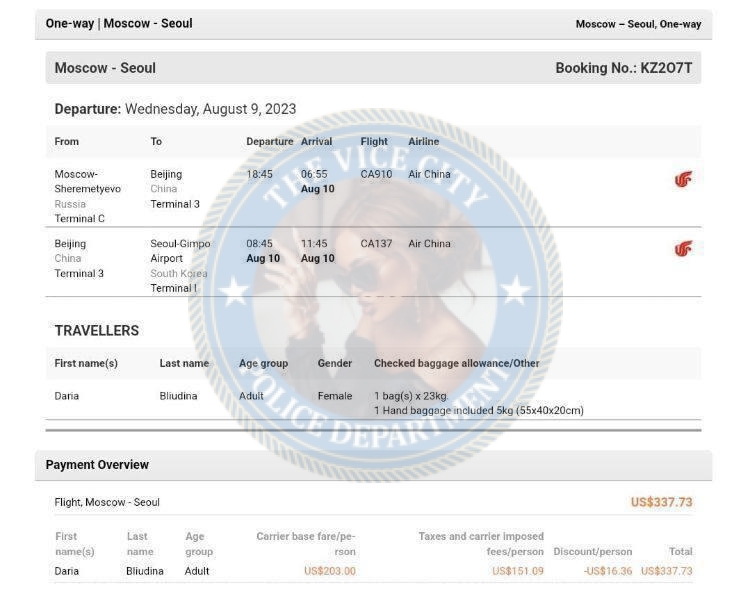Click the right star in the watermark seal
750x591 pixels.
(x=515, y=289)
